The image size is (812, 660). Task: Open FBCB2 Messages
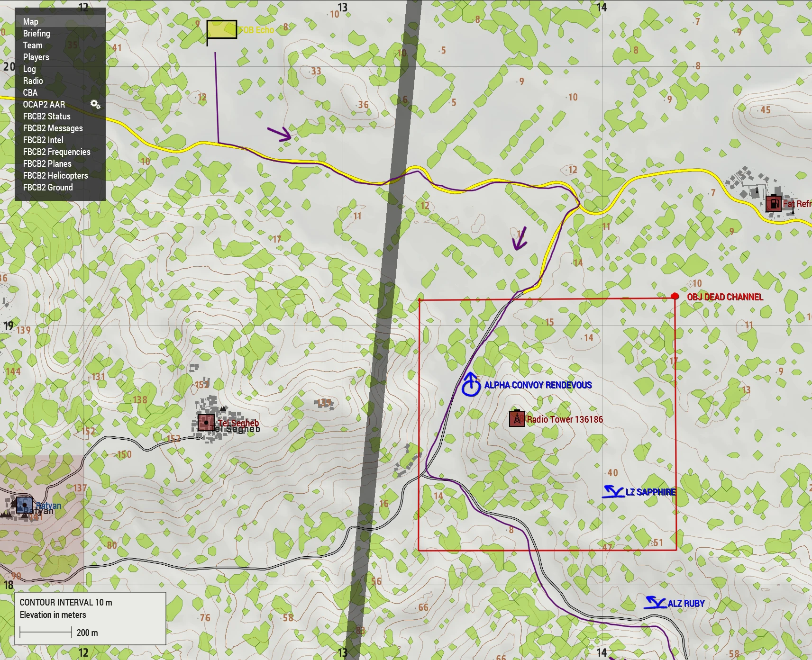point(53,128)
